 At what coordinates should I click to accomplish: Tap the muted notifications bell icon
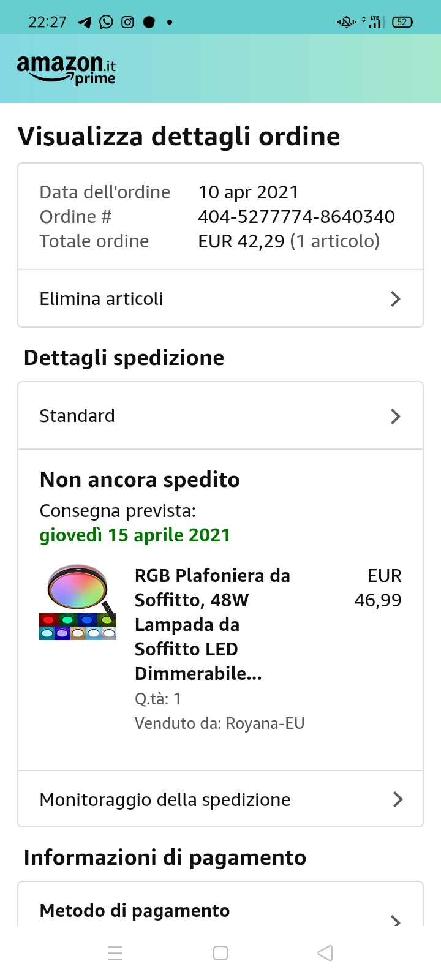pyautogui.click(x=346, y=22)
